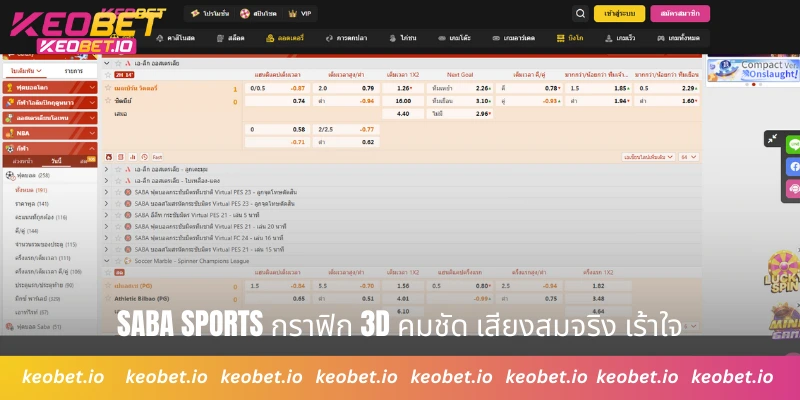The height and width of the screenshot is (400, 800).
Task: Select the วันนี้ today tab
Action: (x=56, y=161)
